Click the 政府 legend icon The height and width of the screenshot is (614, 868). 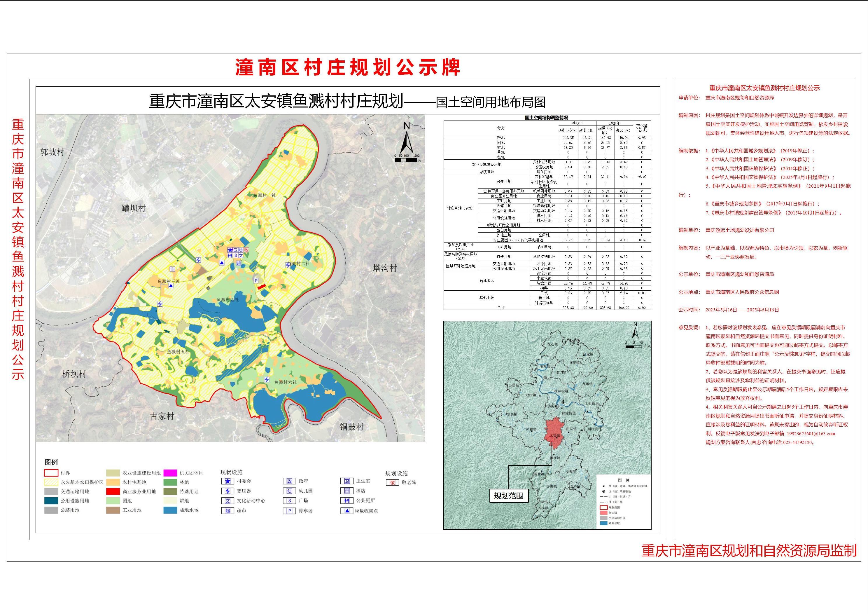pos(289,481)
